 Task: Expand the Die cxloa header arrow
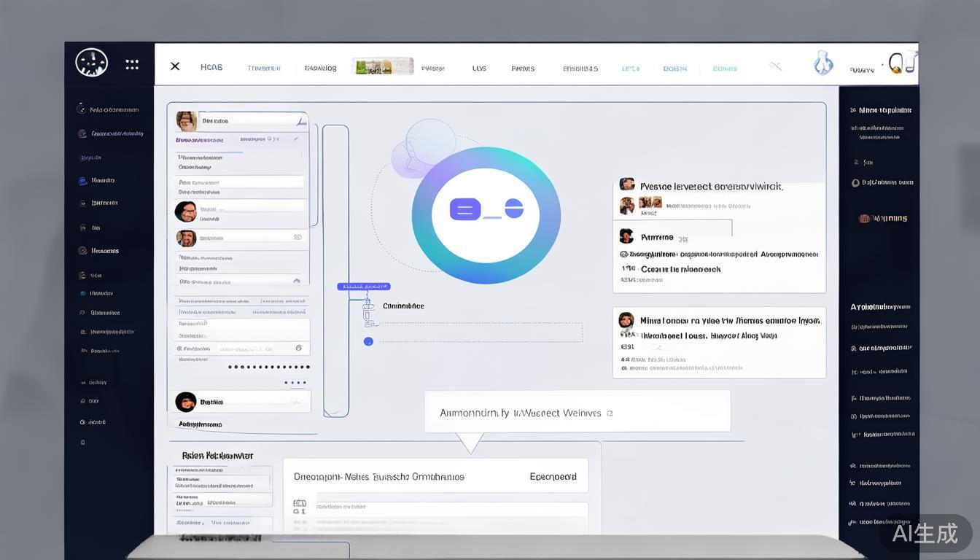click(x=300, y=120)
